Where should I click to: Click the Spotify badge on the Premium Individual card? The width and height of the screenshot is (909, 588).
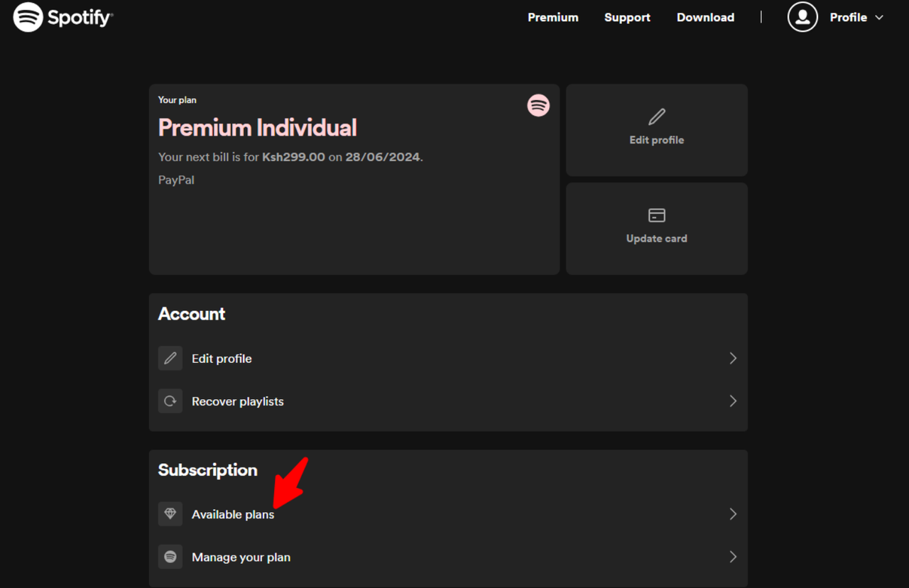pos(539,105)
